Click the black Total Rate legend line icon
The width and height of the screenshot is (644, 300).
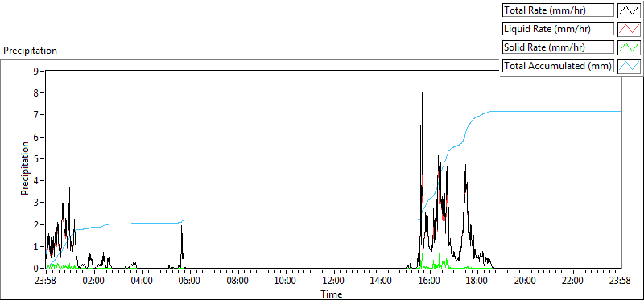[630, 10]
